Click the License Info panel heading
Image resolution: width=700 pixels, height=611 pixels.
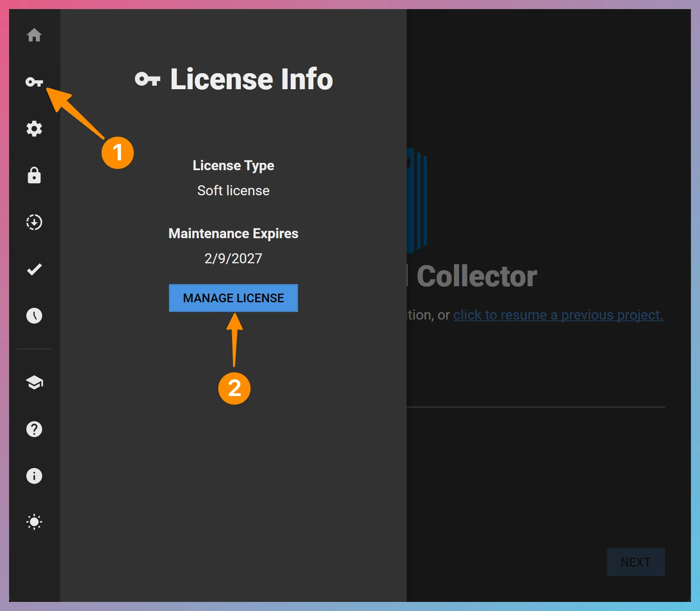(x=251, y=79)
